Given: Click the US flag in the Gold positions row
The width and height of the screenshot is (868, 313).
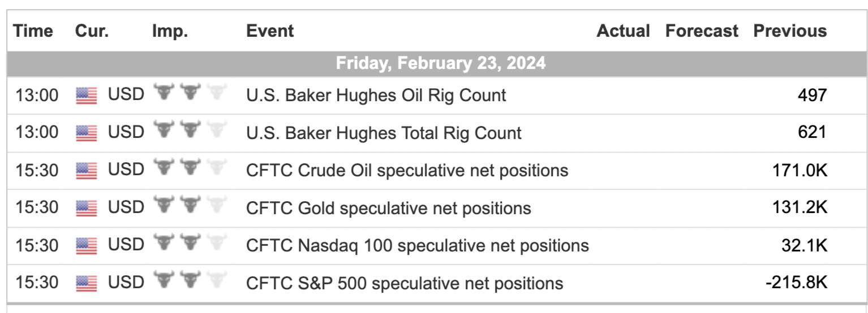Looking at the screenshot, I should (87, 209).
